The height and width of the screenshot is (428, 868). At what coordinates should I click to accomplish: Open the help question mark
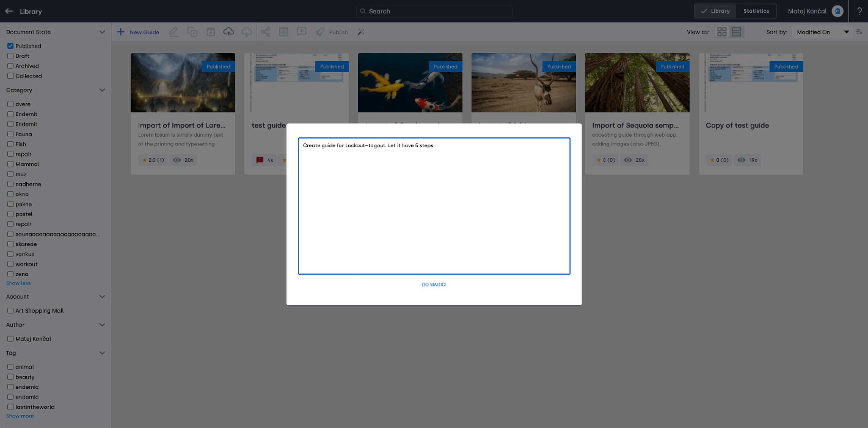click(860, 11)
